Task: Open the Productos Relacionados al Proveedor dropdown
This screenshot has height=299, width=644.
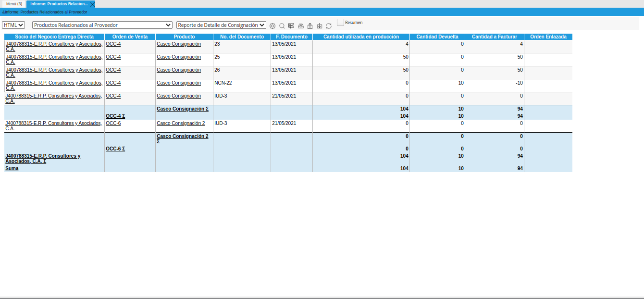Action: coord(101,25)
